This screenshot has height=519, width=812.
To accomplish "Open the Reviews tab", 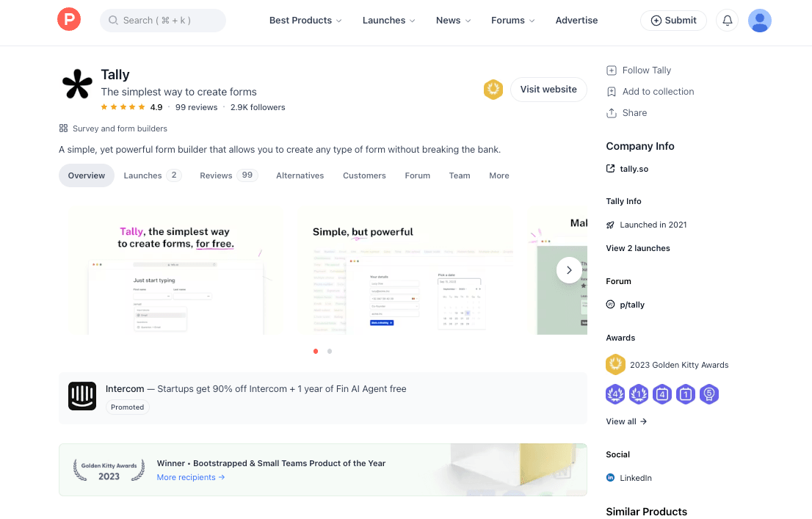I will (229, 175).
